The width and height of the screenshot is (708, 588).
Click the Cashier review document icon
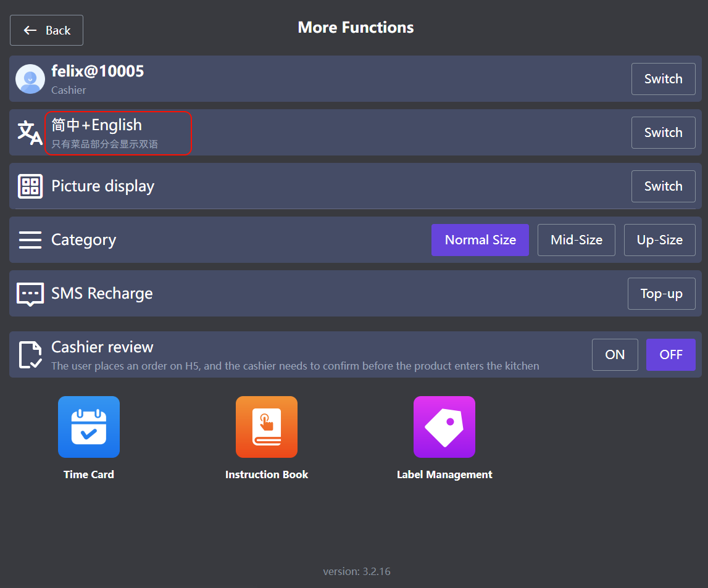pyautogui.click(x=30, y=355)
